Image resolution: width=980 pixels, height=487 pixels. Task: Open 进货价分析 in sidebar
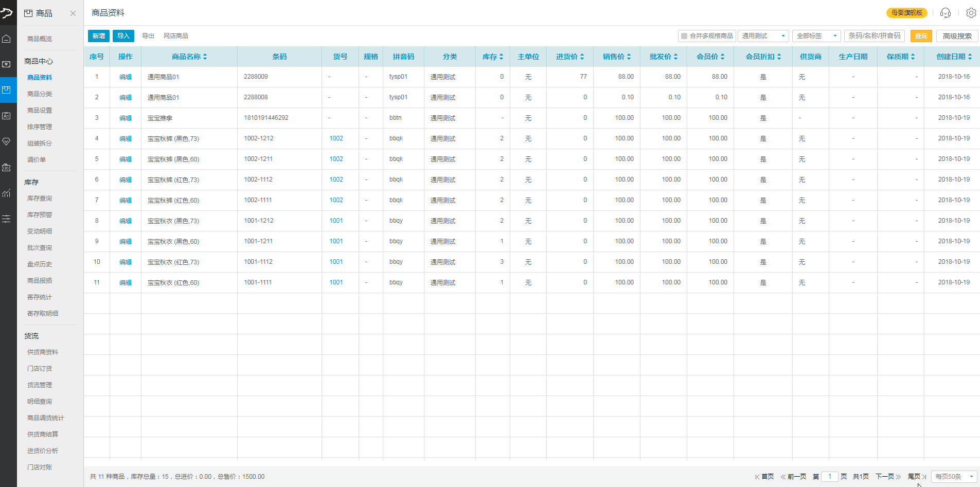pos(43,451)
